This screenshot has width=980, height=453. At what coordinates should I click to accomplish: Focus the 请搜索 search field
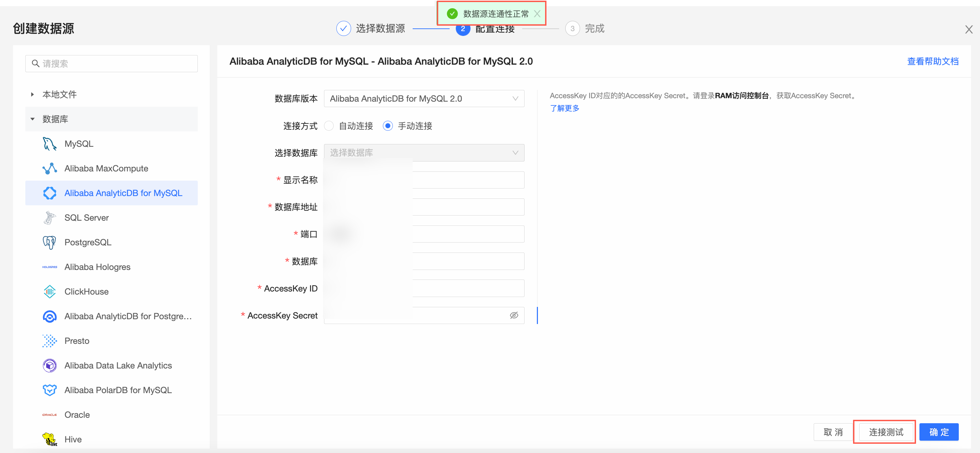click(x=112, y=64)
